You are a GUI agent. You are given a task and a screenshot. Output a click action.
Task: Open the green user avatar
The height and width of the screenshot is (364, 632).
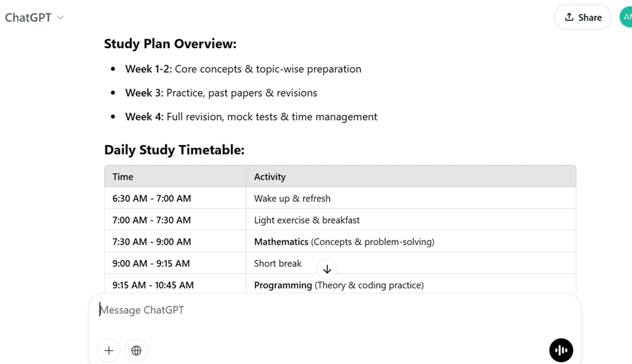(626, 17)
